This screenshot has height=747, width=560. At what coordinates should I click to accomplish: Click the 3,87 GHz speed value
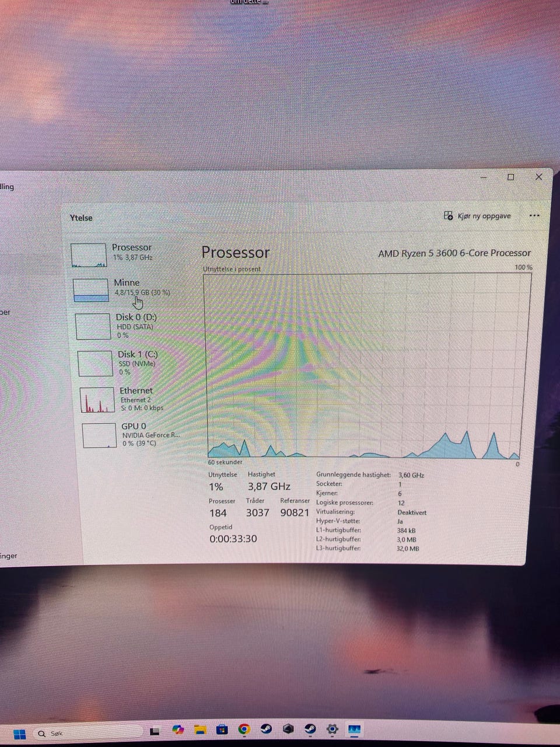tap(269, 486)
